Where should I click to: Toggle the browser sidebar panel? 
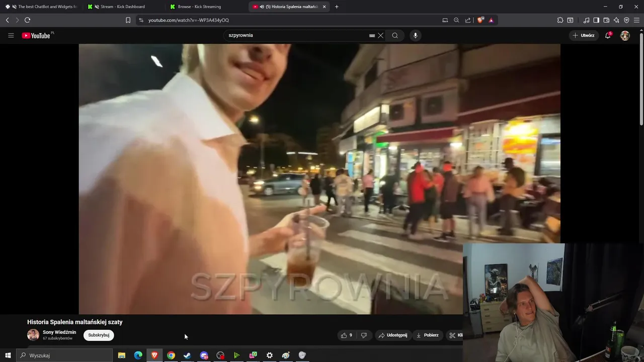click(596, 20)
